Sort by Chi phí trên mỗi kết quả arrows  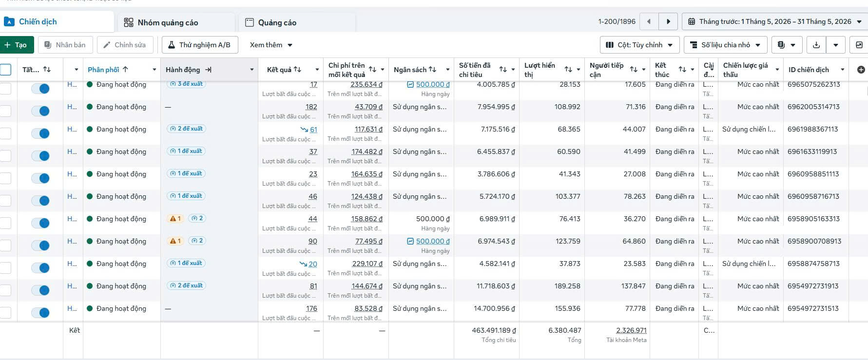point(372,70)
